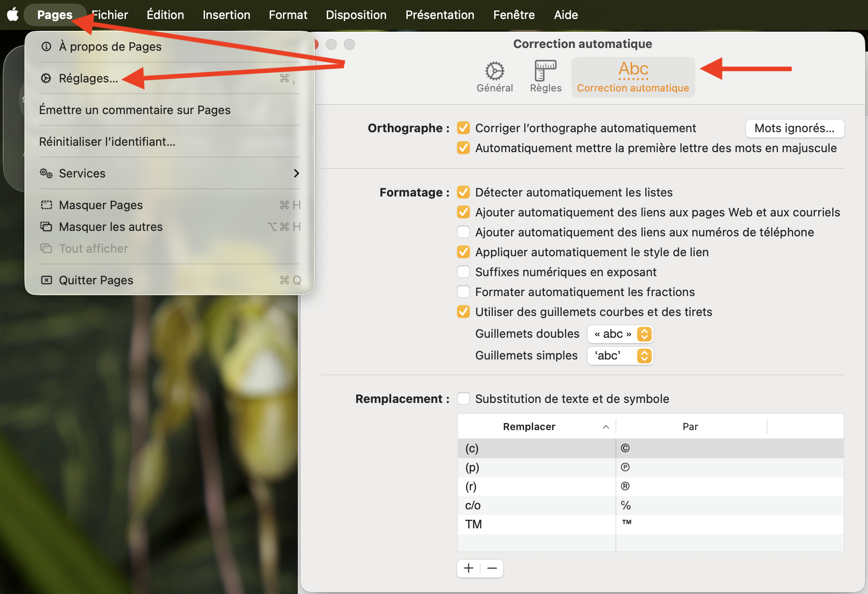Click the Général gear icon

click(x=495, y=71)
